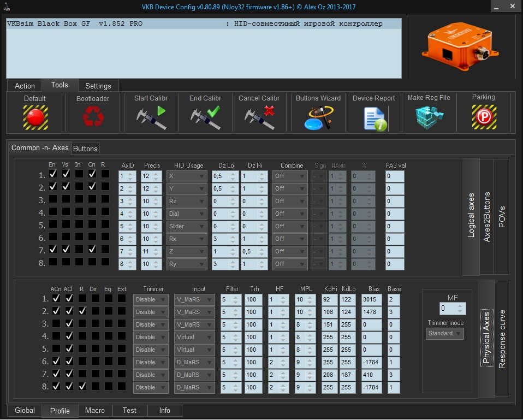Click Filter stepper for physical axis 2

pos(236,312)
